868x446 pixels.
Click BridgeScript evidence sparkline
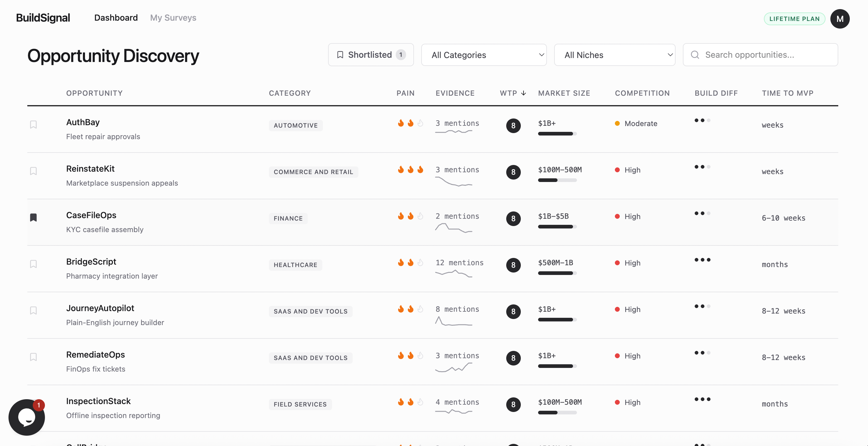(x=453, y=274)
